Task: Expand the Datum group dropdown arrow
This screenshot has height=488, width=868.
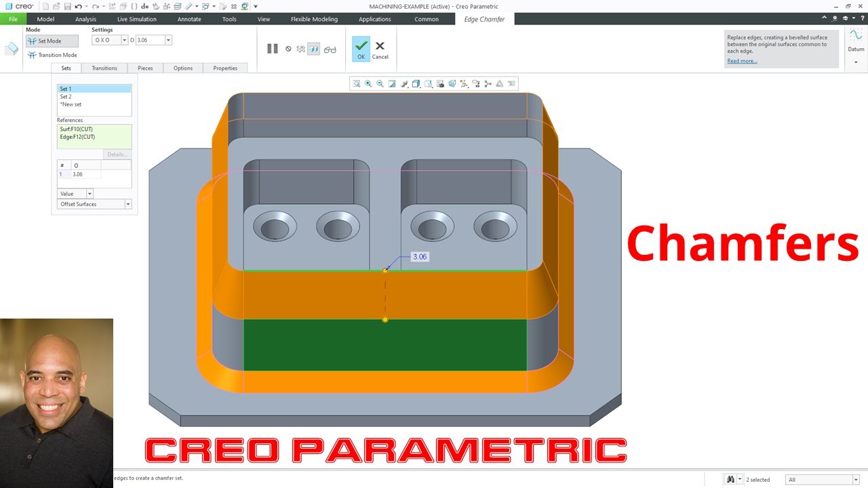Action: tap(856, 62)
